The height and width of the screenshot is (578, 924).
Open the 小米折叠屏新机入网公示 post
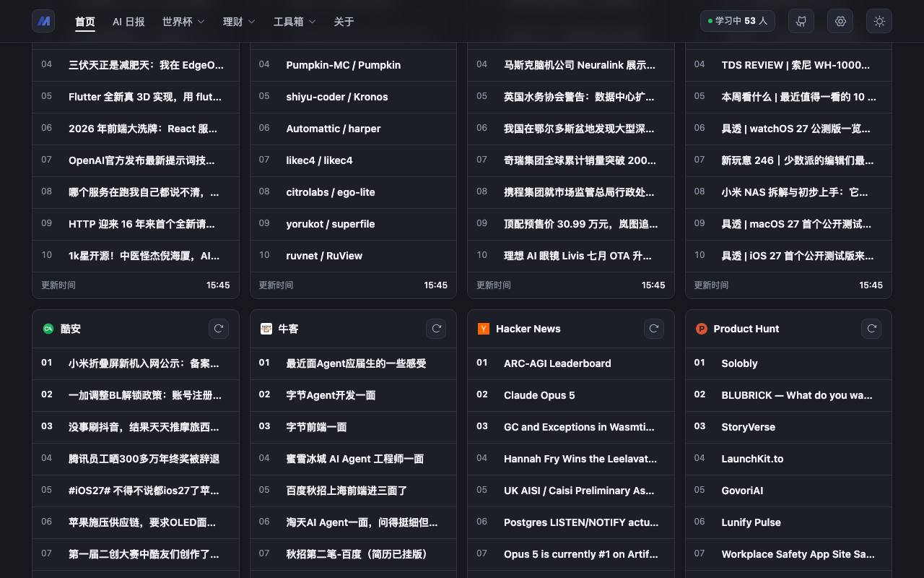[x=136, y=363]
